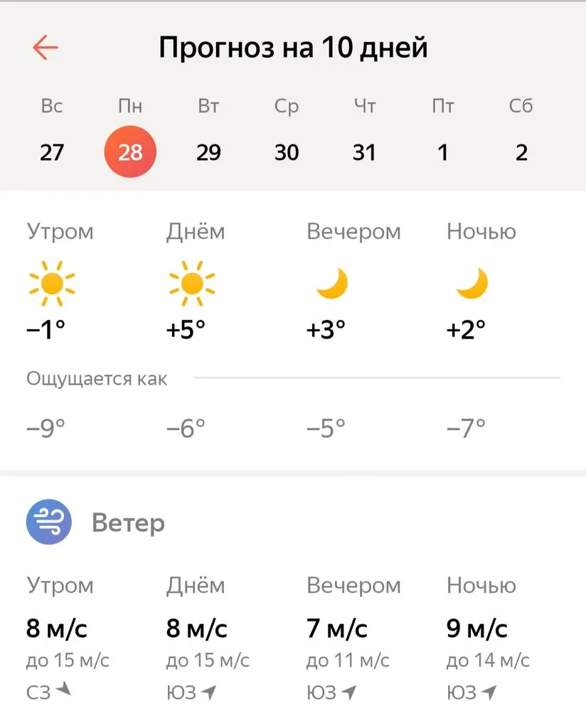Tap the Прогноз на 10 дней title
The height and width of the screenshot is (728, 586).
[293, 47]
